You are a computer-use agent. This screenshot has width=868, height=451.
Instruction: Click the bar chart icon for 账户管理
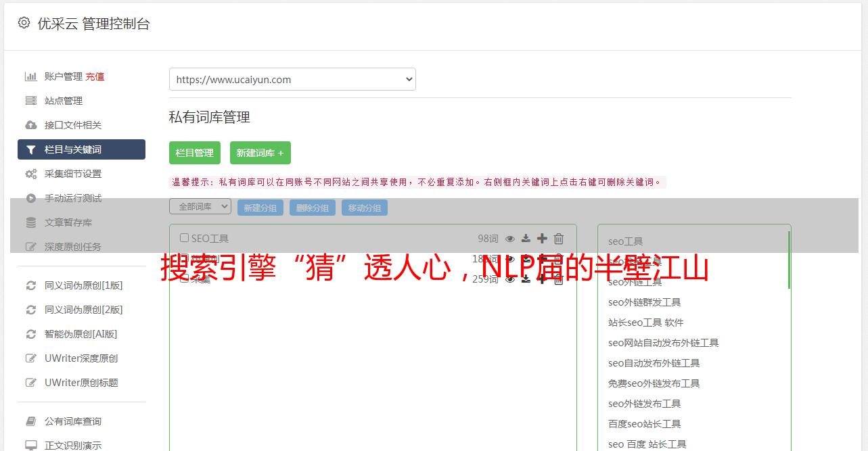tap(30, 76)
